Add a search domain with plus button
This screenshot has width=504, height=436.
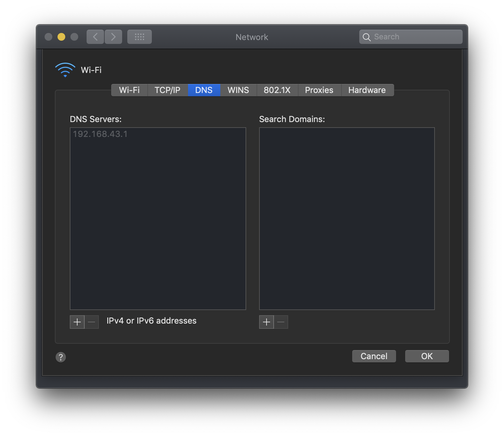(267, 322)
